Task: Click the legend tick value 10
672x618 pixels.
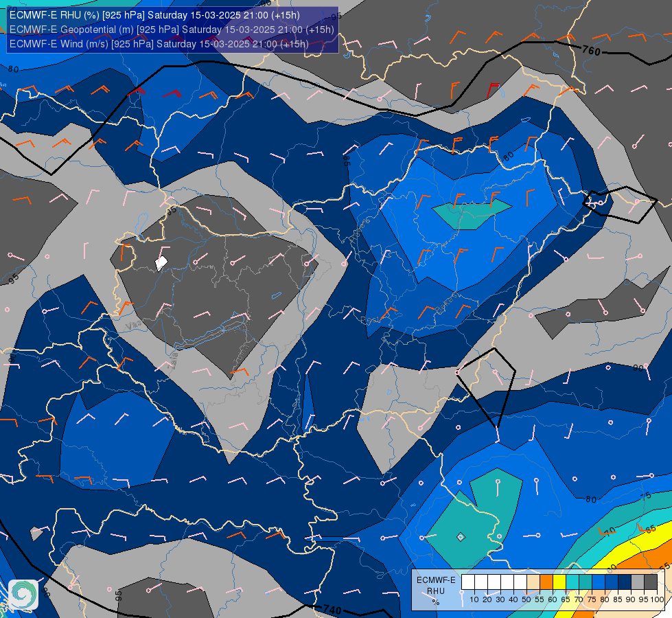Action: pyautogui.click(x=474, y=599)
